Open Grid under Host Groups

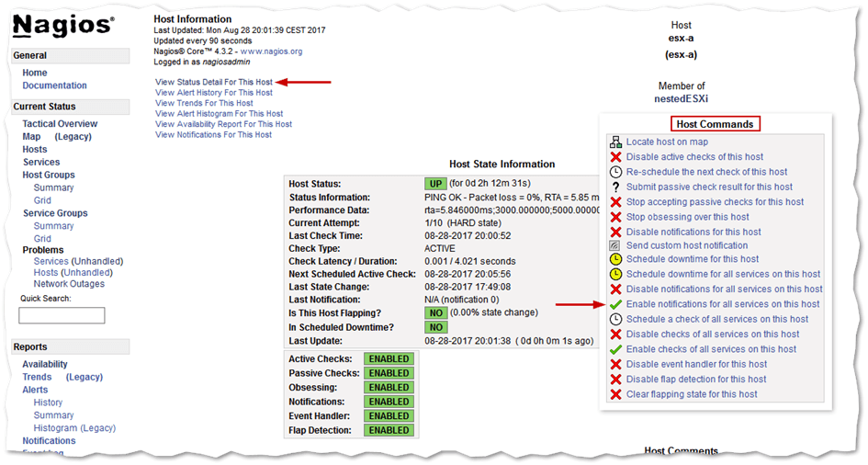(42, 199)
